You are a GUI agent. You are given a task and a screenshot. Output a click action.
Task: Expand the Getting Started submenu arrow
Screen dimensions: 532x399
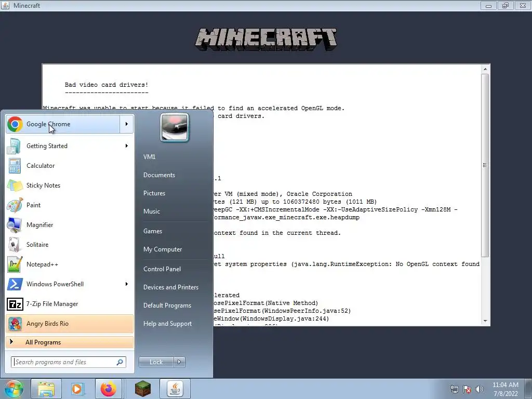click(127, 146)
